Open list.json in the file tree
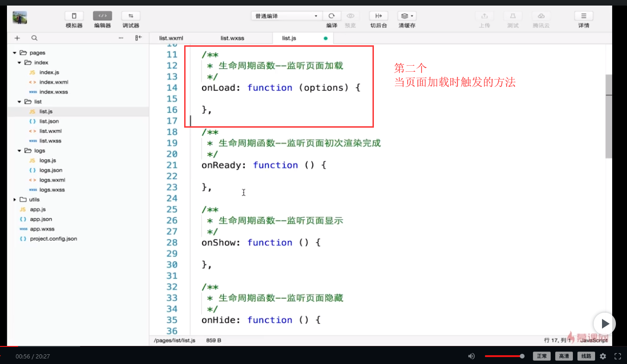627x364 pixels. point(49,121)
